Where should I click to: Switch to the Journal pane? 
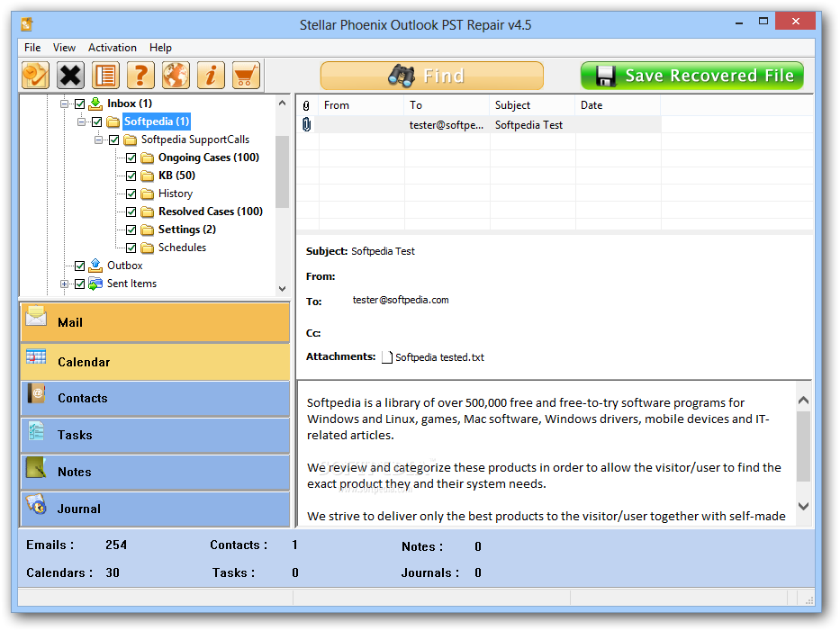(156, 509)
